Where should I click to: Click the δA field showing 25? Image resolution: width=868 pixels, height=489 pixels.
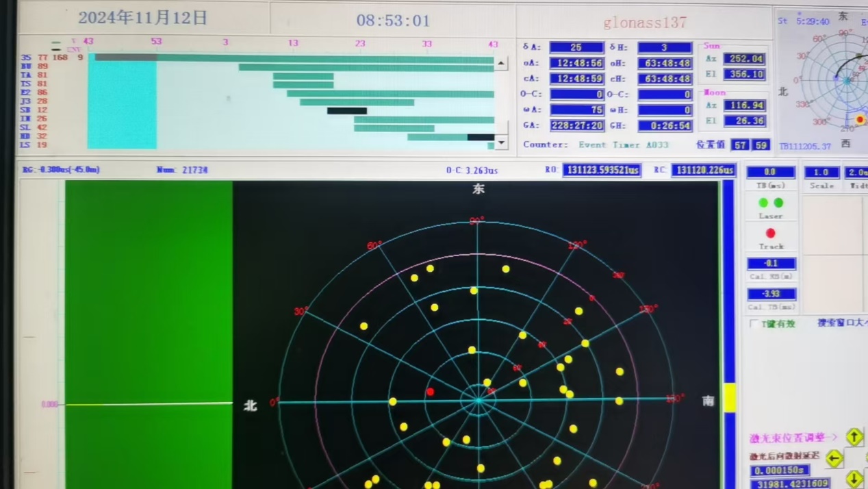point(576,47)
